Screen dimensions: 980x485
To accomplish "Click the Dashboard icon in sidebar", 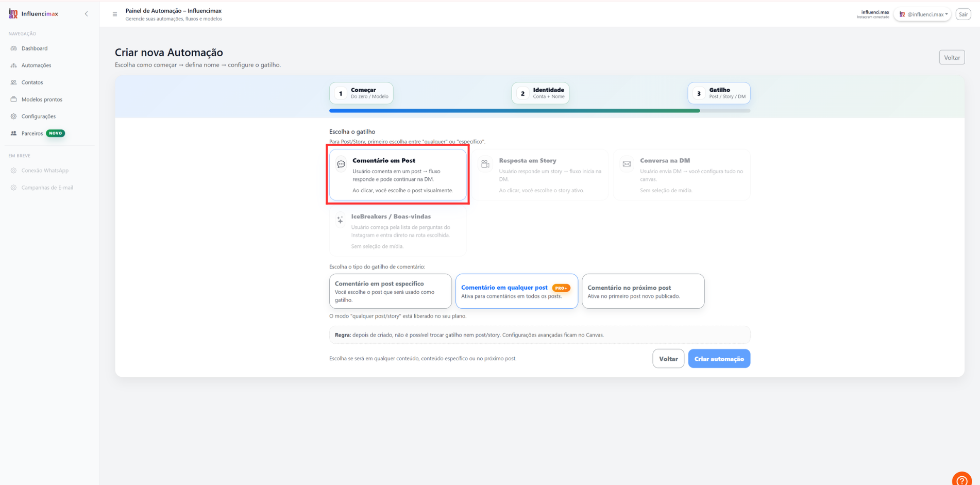I will pyautogui.click(x=14, y=48).
